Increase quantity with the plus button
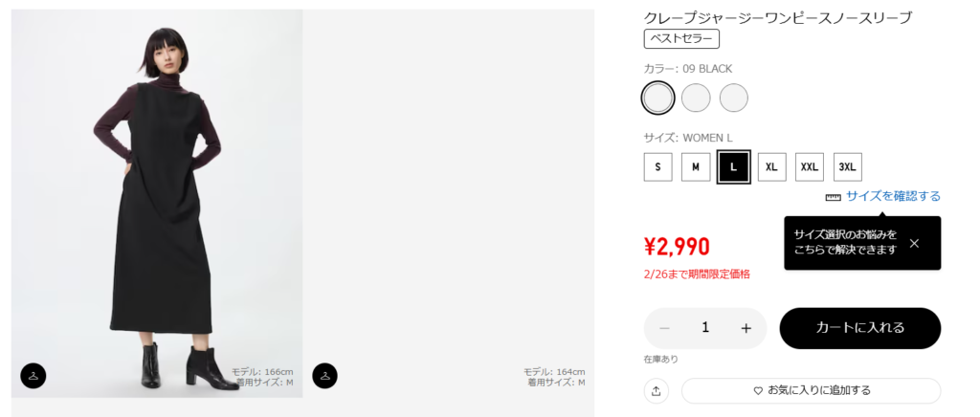980x417 pixels. (746, 328)
